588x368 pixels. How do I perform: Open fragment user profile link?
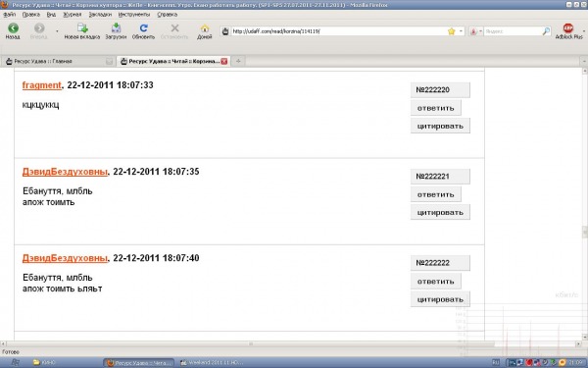[x=41, y=85]
